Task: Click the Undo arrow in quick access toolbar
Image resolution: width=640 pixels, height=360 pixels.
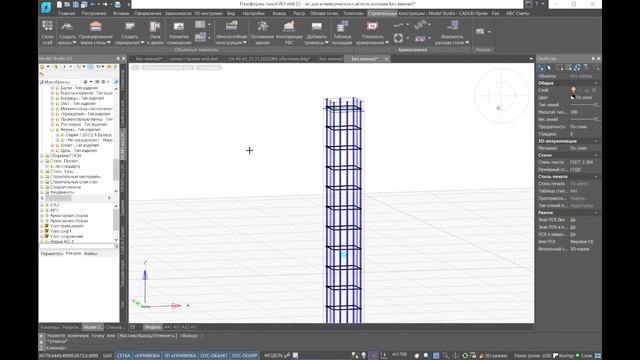Action: (x=93, y=4)
